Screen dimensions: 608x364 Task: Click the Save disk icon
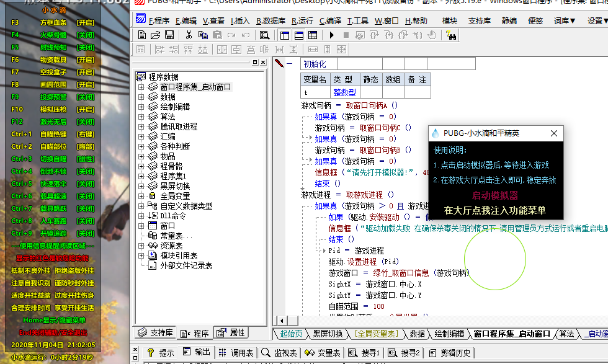[x=168, y=35]
